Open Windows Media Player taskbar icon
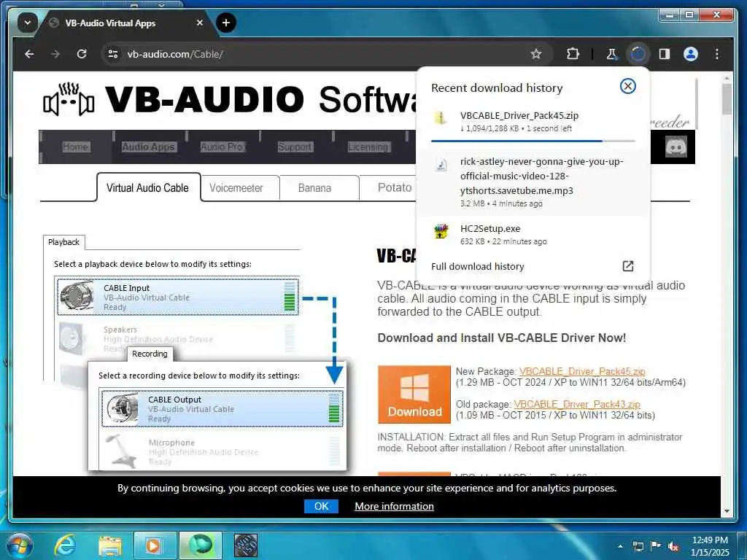This screenshot has height=560, width=747. click(153, 545)
